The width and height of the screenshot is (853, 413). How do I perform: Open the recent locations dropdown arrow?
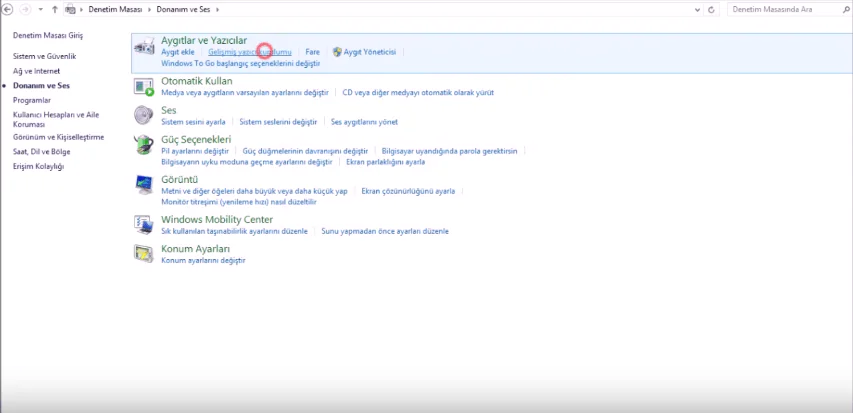tap(41, 9)
